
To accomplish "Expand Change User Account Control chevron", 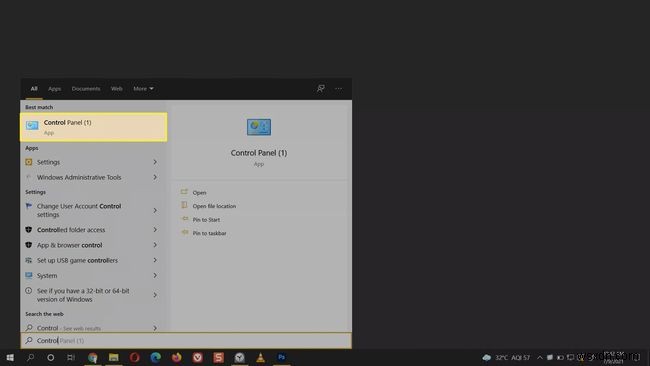I will point(155,211).
